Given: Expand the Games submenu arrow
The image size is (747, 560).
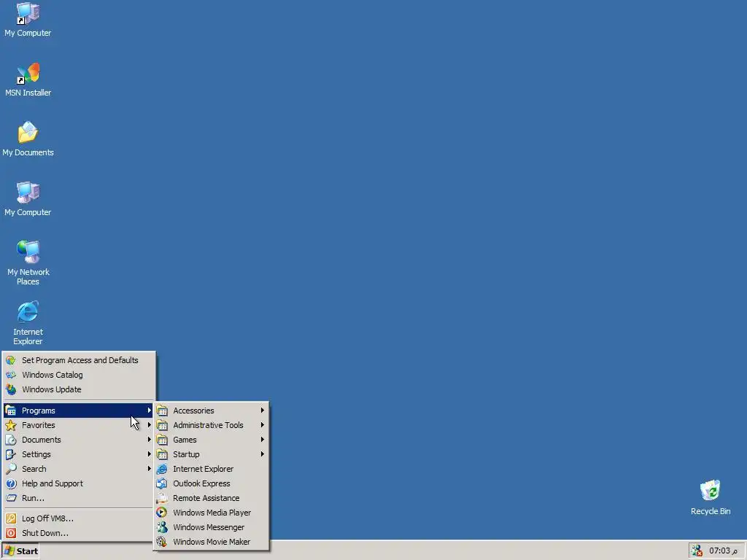Looking at the screenshot, I should click(262, 440).
